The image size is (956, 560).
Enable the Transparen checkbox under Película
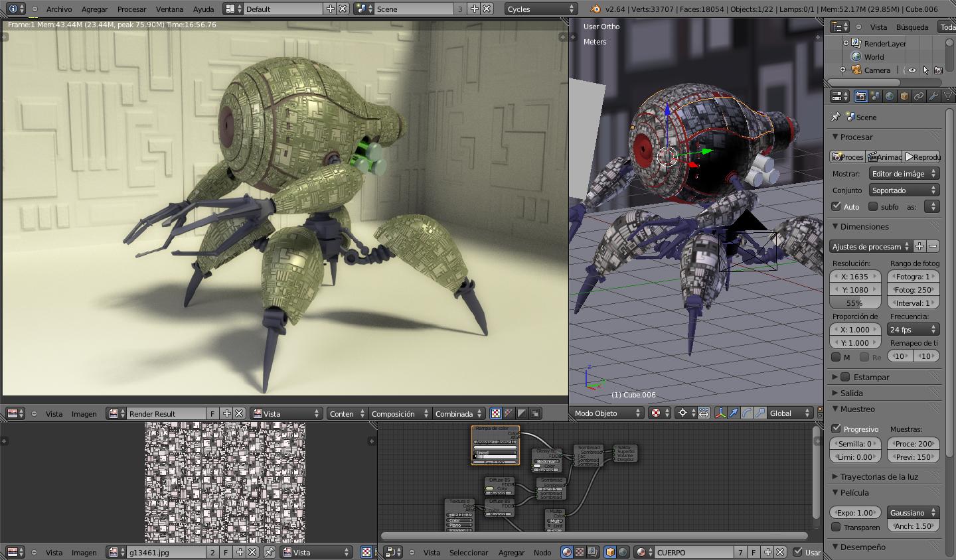(x=836, y=527)
